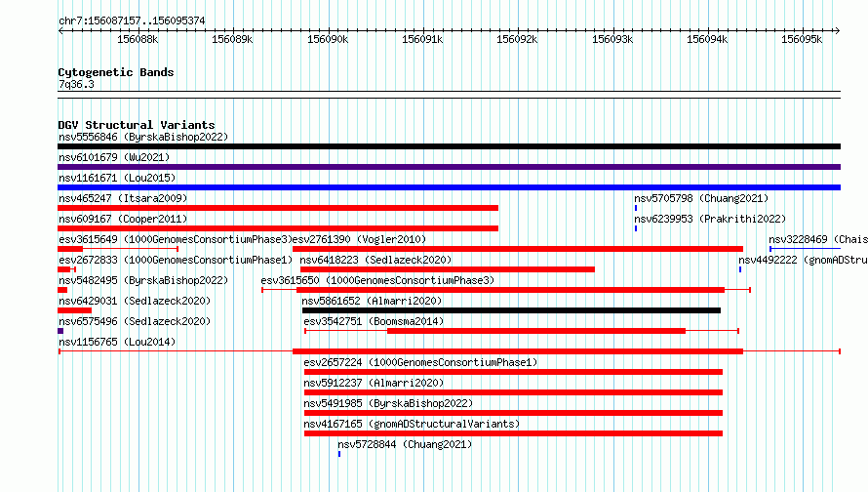Select nsv5482495 (ByrskaBishop2022) label
868x492 pixels.
143,280
